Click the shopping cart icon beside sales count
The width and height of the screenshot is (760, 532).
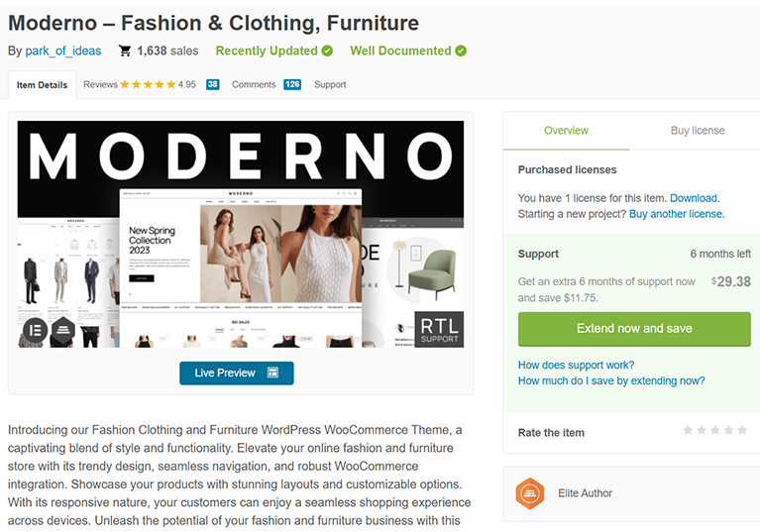(x=125, y=51)
